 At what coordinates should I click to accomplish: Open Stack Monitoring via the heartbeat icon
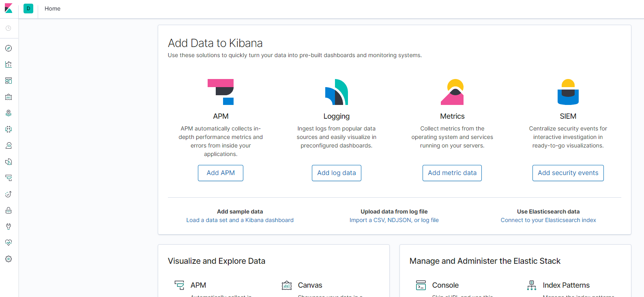[x=9, y=243]
